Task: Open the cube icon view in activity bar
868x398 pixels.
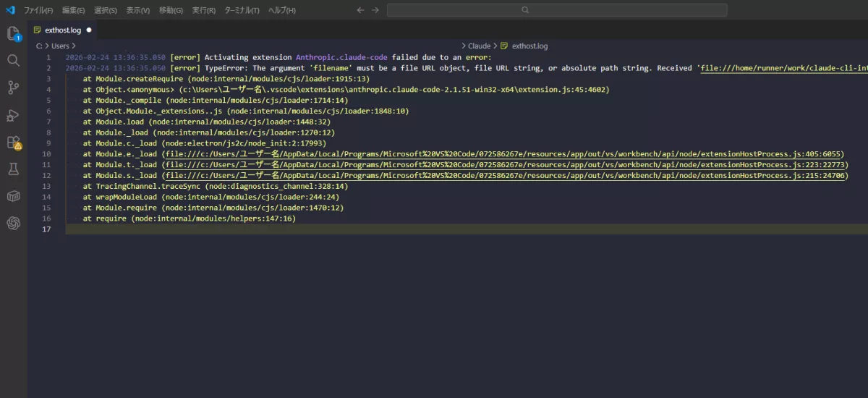Action: coord(13,196)
